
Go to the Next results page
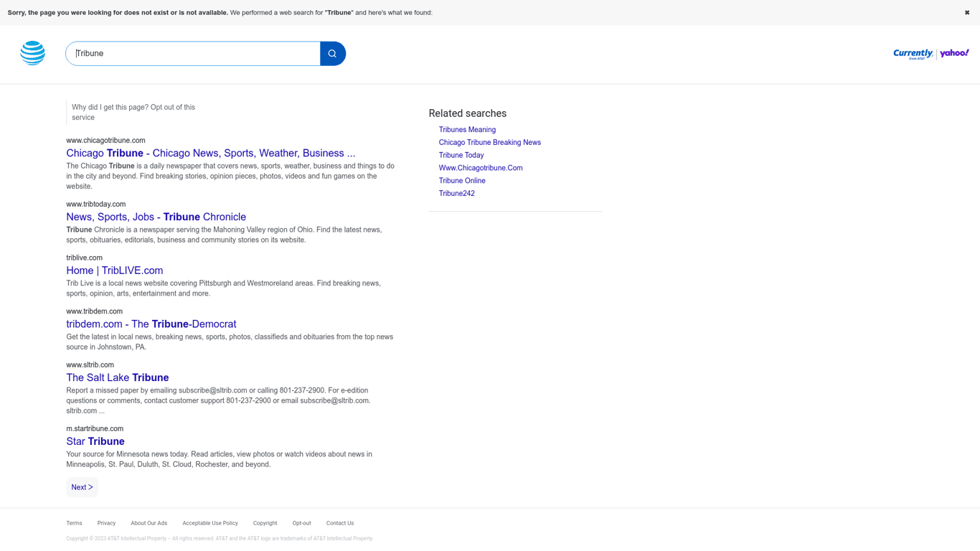82,487
